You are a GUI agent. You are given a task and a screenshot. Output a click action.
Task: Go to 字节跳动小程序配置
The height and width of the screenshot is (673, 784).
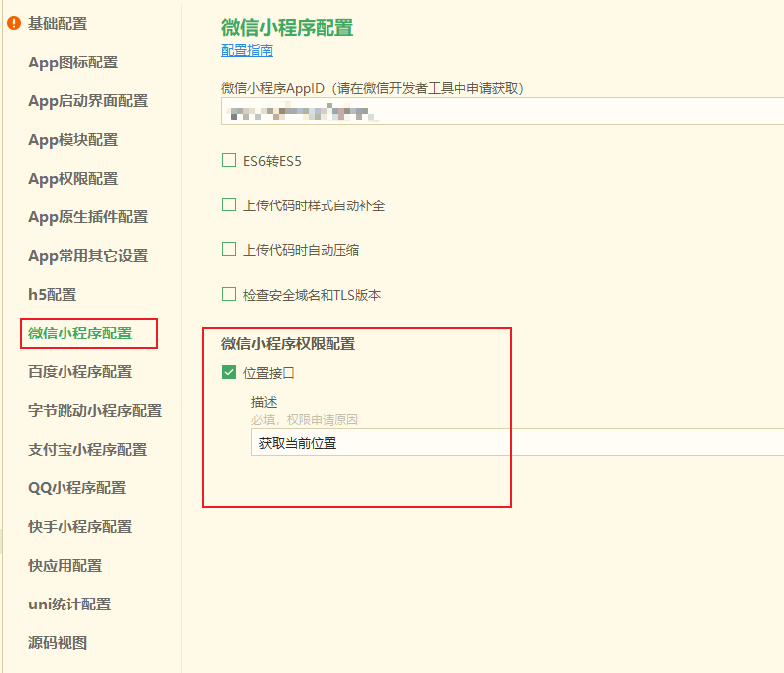[95, 411]
